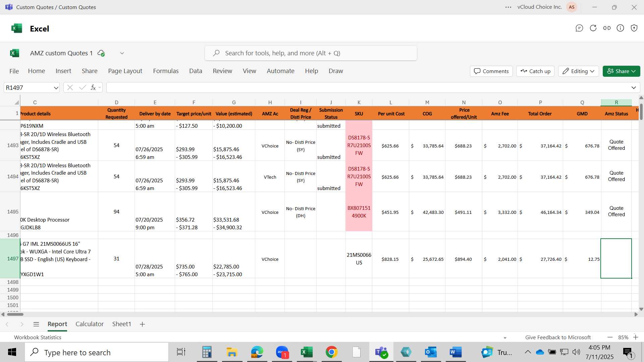The height and width of the screenshot is (362, 644).
Task: Click the formula bar confirm checkmark
Action: [82, 87]
